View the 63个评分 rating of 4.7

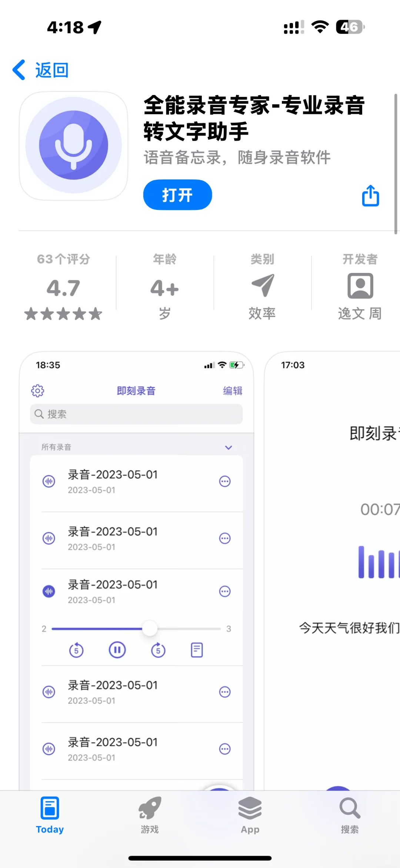click(63, 288)
